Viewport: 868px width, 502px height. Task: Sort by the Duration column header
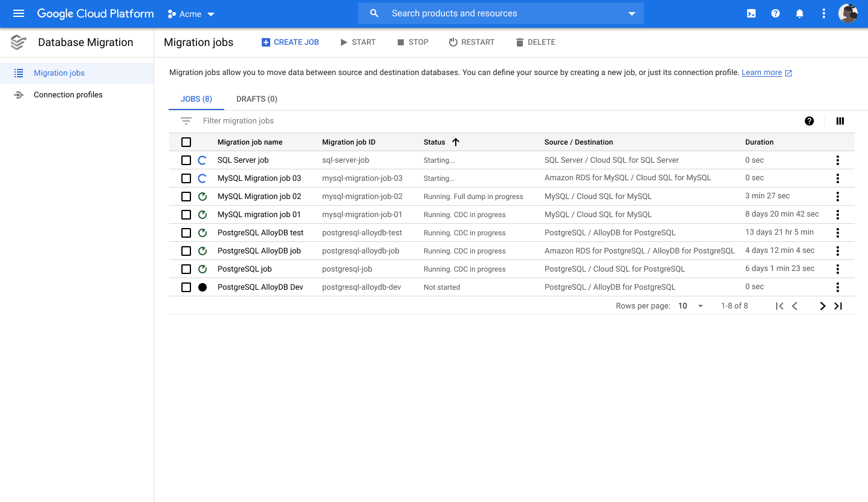click(x=759, y=142)
